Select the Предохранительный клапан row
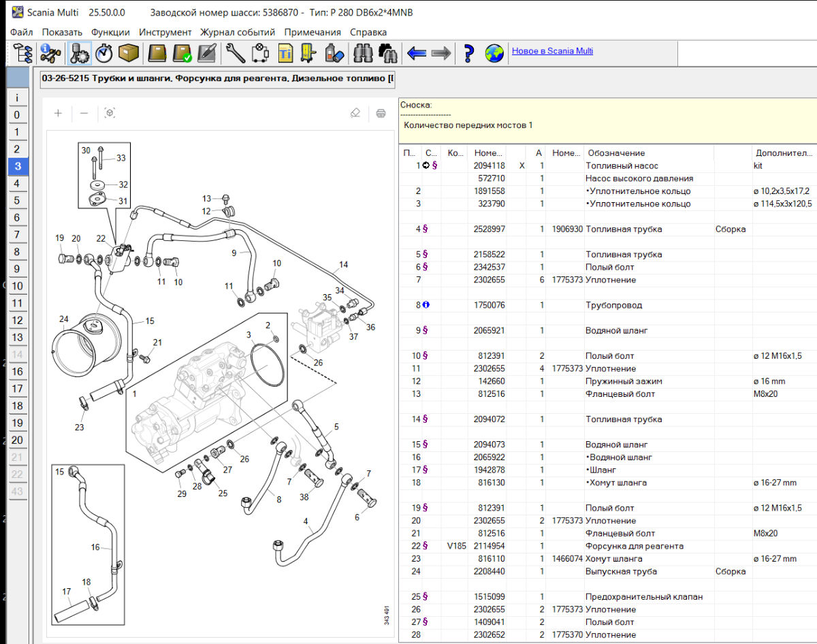 point(607,596)
